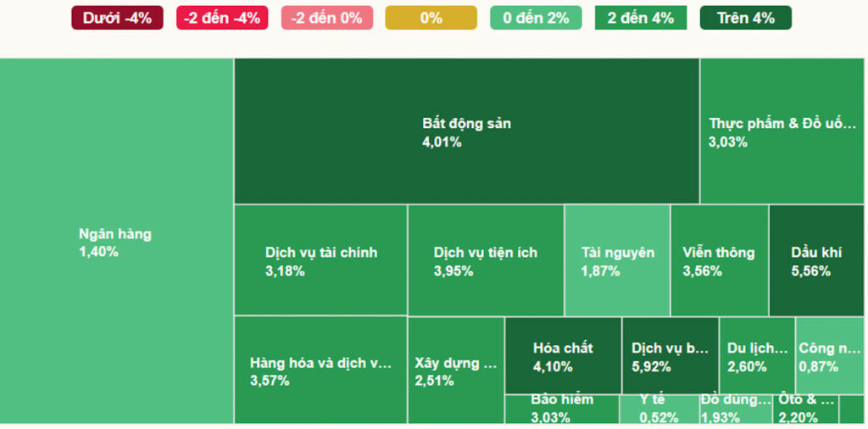Click the Thực phẩm & Đồ uống tile
The image size is (868, 429).
(x=782, y=131)
